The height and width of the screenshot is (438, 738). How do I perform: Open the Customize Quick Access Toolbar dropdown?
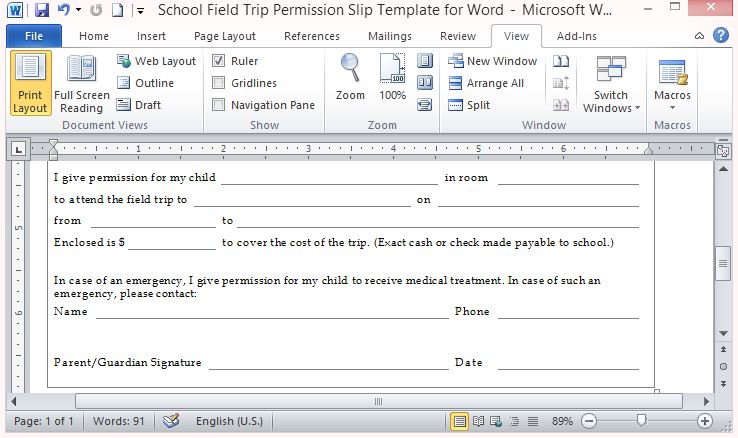138,11
